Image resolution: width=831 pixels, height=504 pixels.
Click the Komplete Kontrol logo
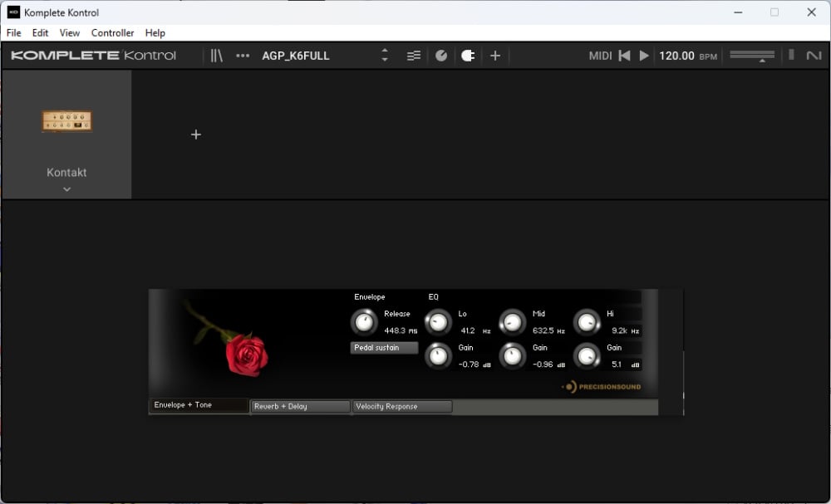pyautogui.click(x=93, y=56)
